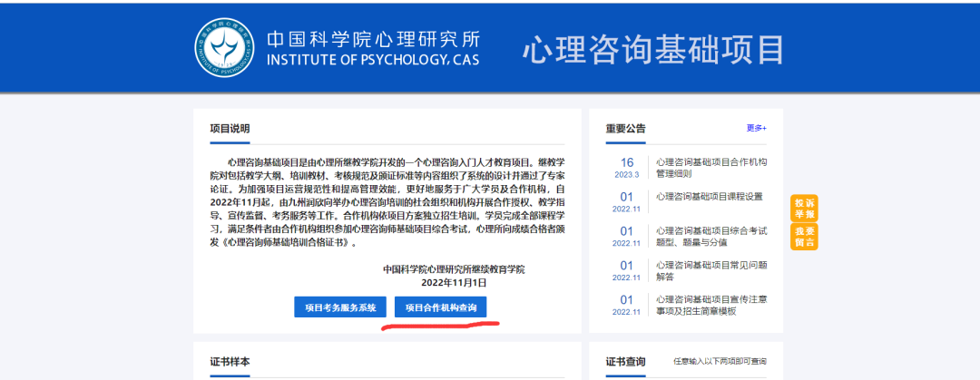Image resolution: width=980 pixels, height=380 pixels.
Task: Click the text 任意输入以下两项即可查询
Action: (720, 361)
